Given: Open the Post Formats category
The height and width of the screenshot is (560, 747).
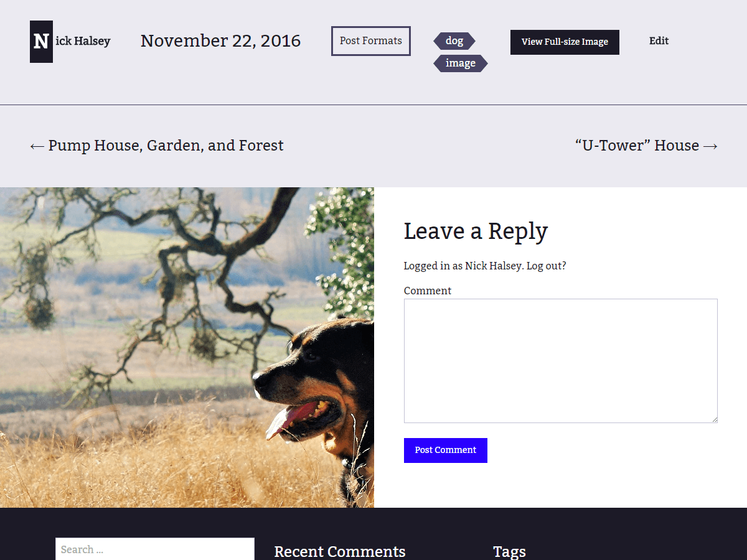Looking at the screenshot, I should tap(371, 41).
